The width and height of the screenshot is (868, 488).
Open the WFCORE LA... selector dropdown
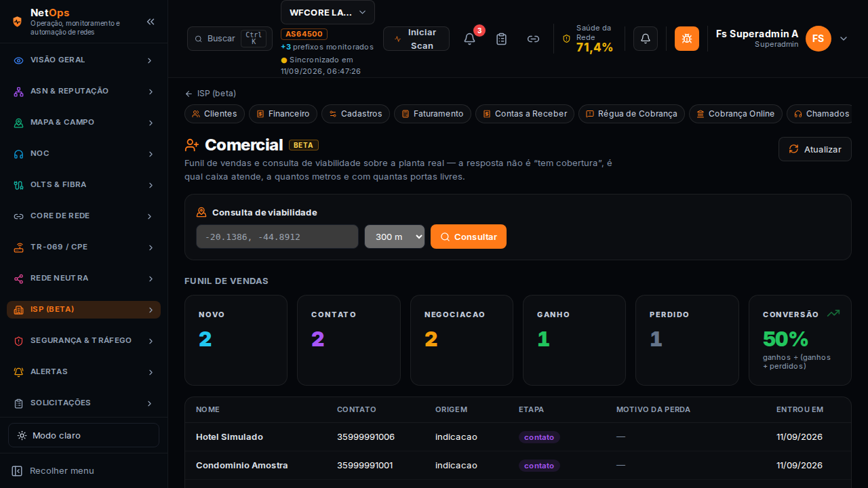[x=328, y=12]
